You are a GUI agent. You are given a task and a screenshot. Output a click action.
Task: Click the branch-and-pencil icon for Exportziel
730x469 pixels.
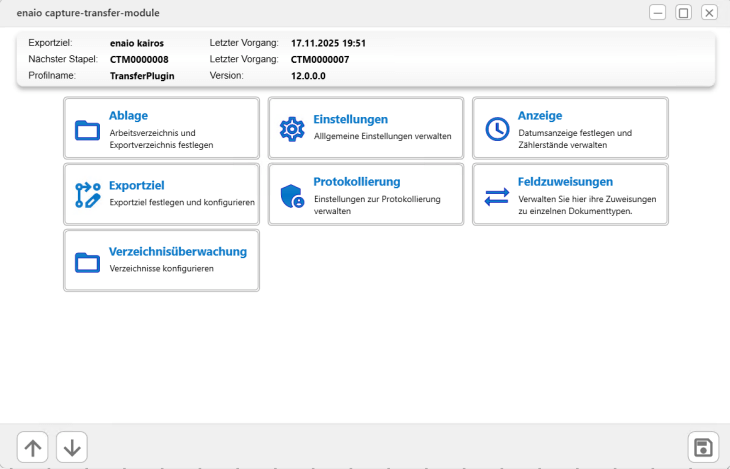pos(88,195)
